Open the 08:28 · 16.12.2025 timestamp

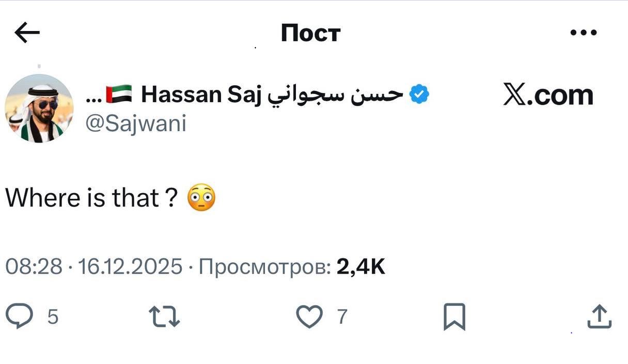click(93, 267)
